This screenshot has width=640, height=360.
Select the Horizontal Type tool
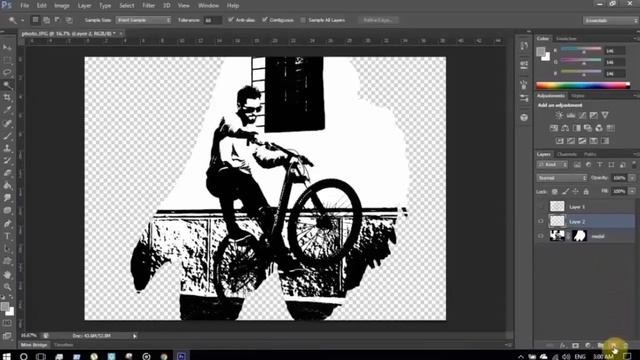point(7,236)
